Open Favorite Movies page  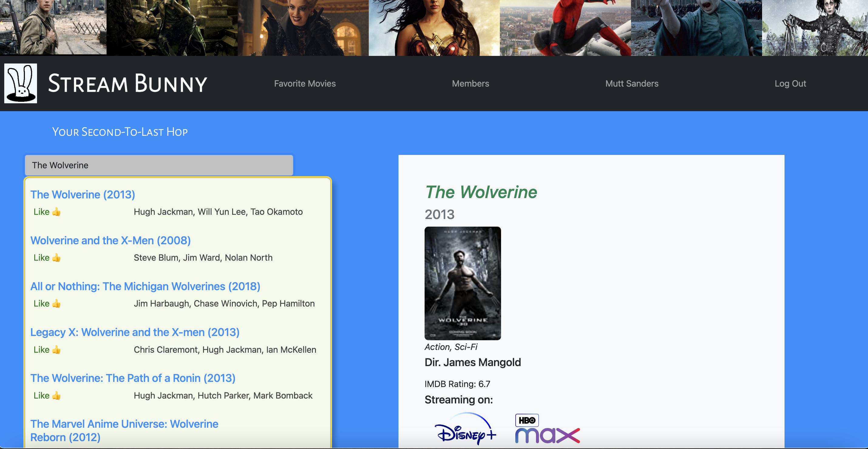tap(305, 84)
